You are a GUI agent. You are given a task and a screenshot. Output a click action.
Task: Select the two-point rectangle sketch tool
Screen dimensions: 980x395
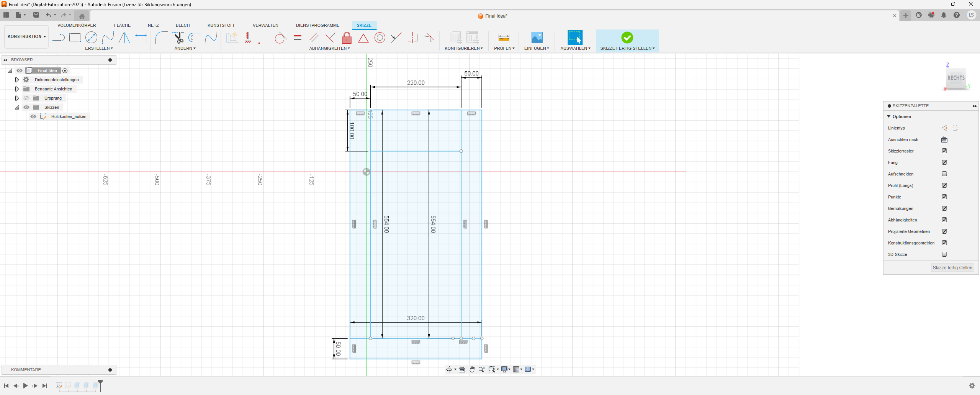pyautogui.click(x=75, y=38)
